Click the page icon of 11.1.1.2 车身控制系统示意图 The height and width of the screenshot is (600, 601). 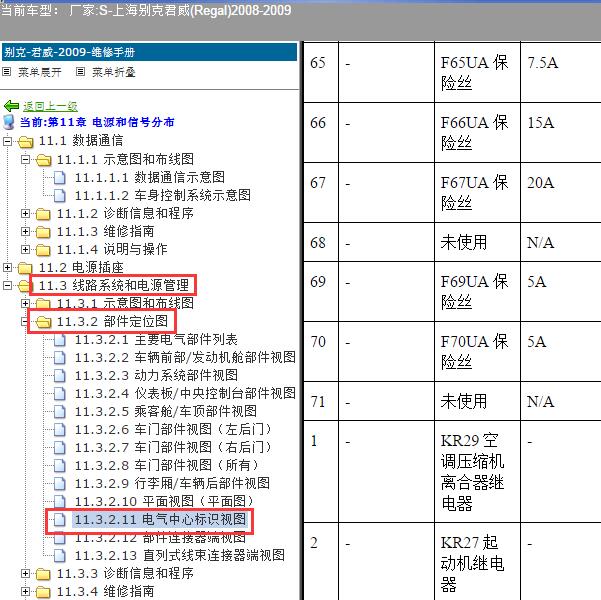coord(59,196)
